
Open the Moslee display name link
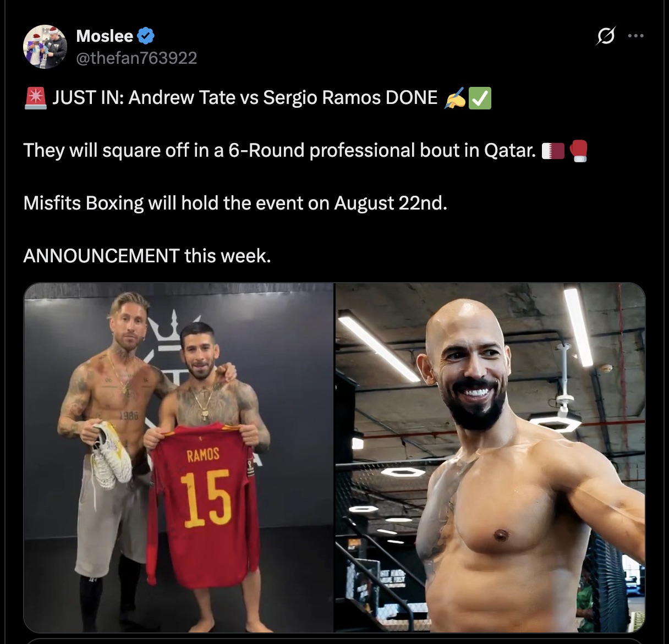click(x=105, y=36)
